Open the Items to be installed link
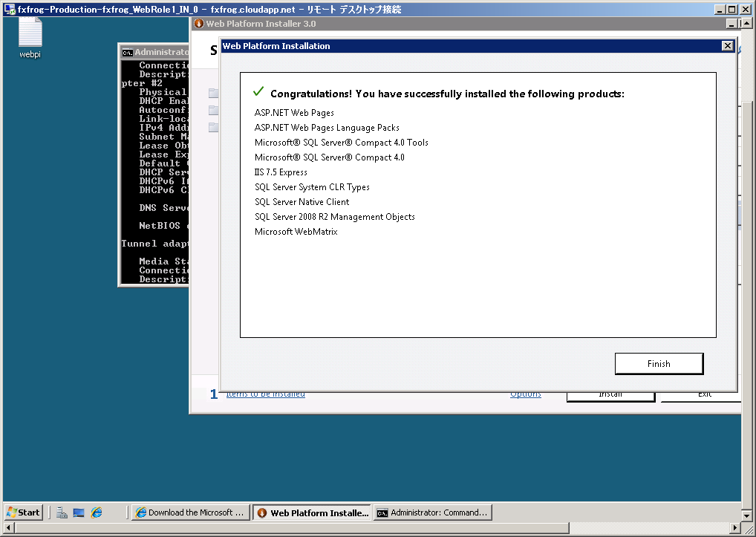756x537 pixels. 265,394
